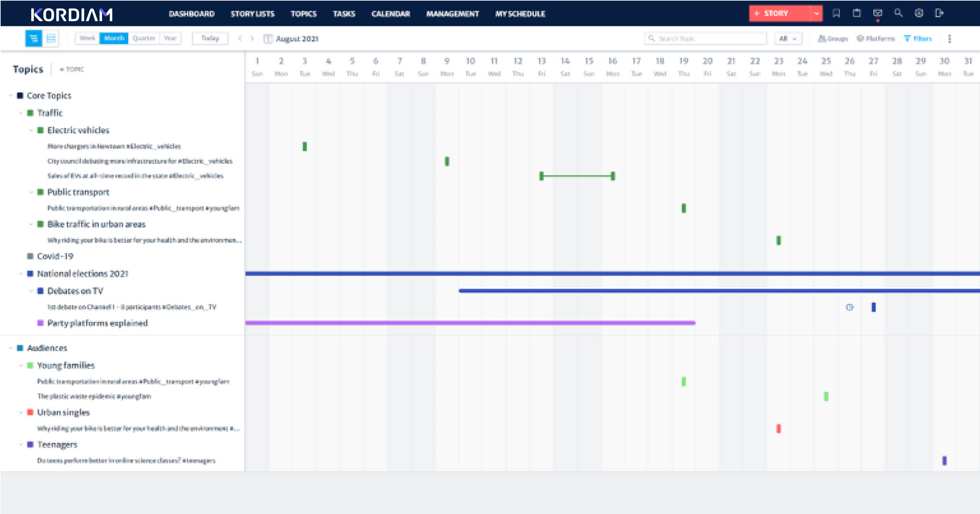Go to My Schedule in the top navigation

pos(520,14)
